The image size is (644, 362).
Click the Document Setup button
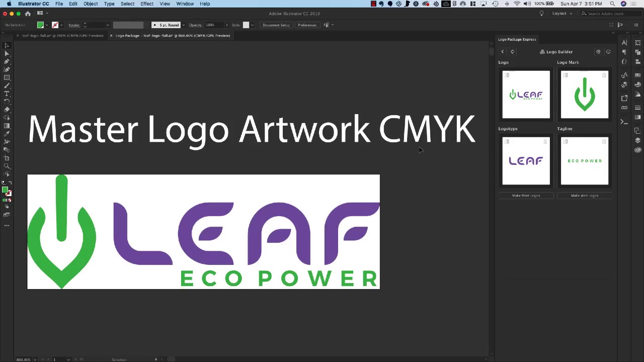(x=276, y=25)
